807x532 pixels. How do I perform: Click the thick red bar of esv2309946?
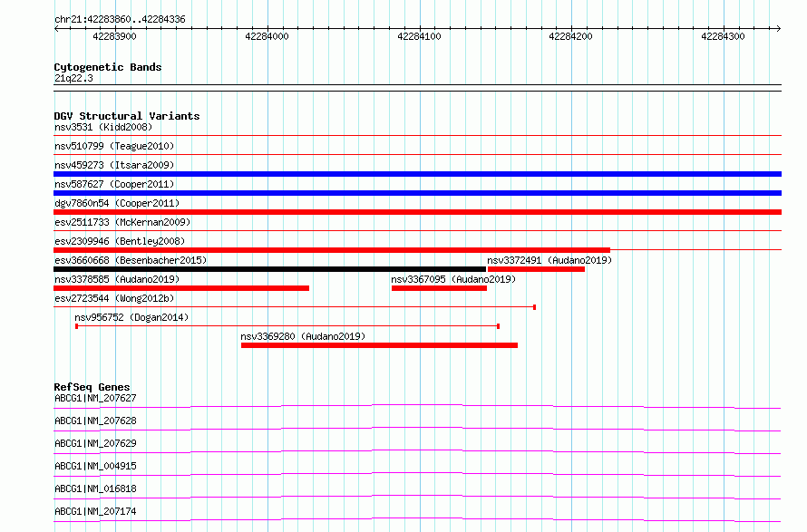332,250
